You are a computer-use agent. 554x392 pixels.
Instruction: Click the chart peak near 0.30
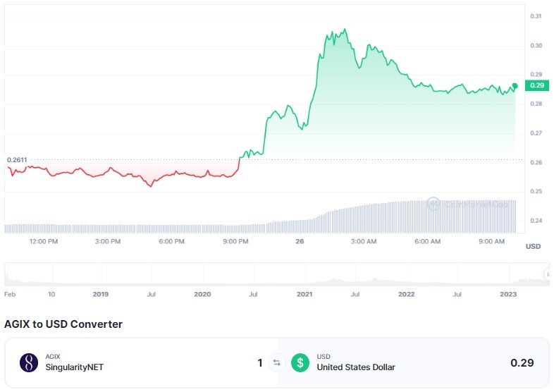tap(345, 30)
